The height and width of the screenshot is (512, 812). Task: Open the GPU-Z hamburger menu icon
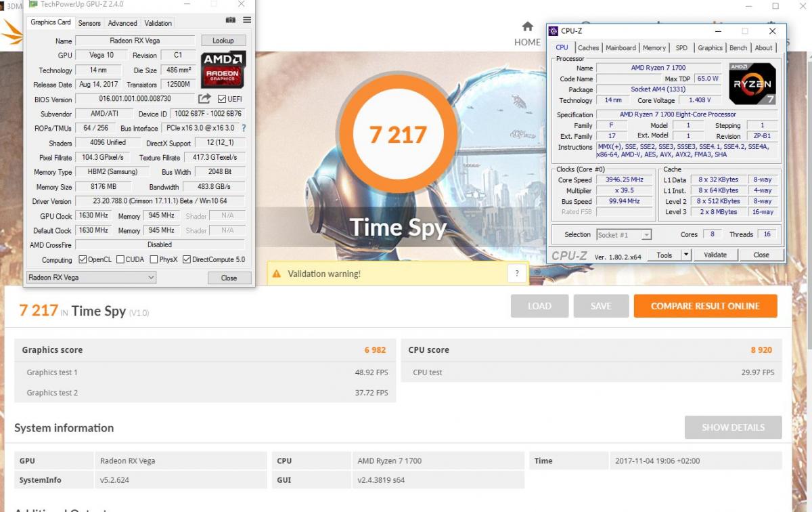click(x=247, y=21)
